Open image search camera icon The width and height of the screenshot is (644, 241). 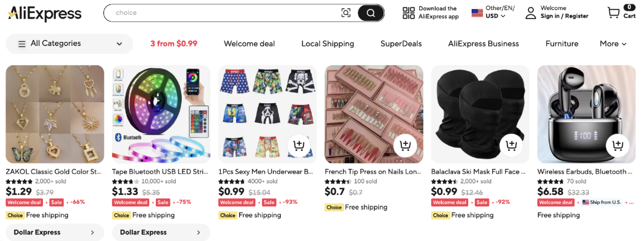click(x=346, y=13)
